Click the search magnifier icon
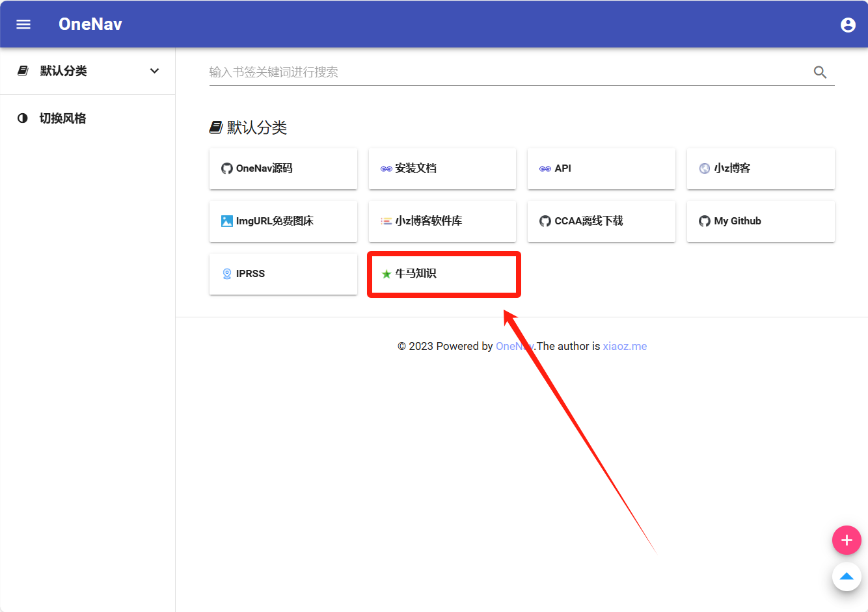Image resolution: width=868 pixels, height=612 pixels. [820, 72]
